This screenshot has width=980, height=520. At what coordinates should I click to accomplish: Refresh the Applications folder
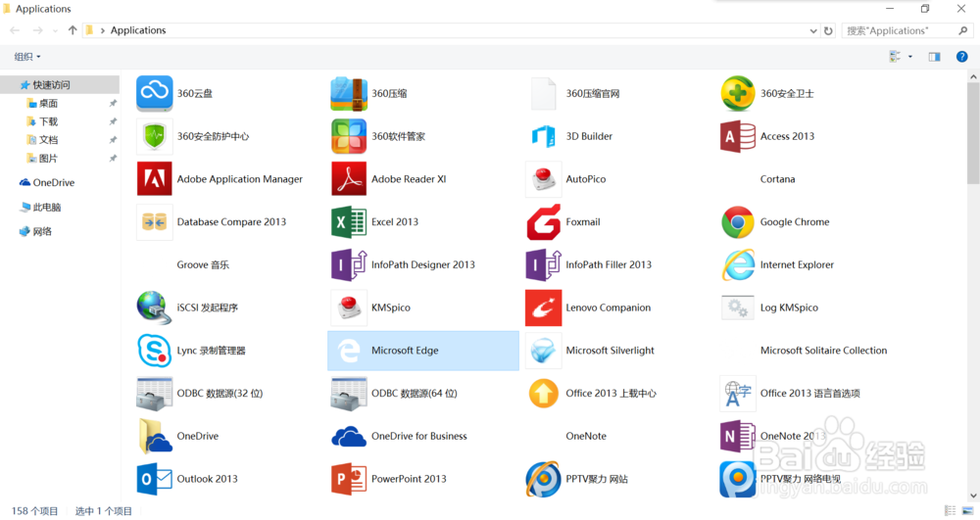click(828, 30)
